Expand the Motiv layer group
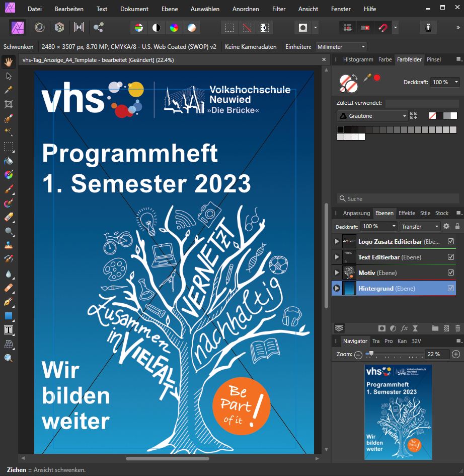The height and width of the screenshot is (476, 464). click(337, 273)
